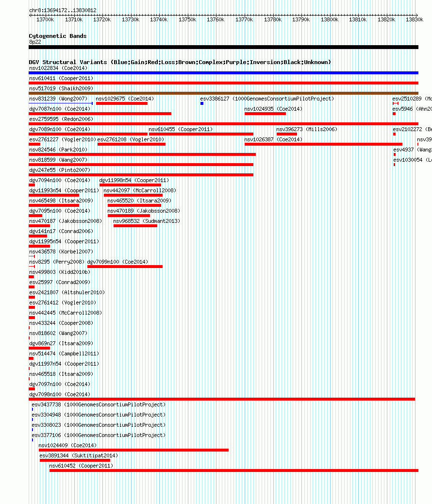This screenshot has height=504, width=432.
Task: Open dgv7097n100 (Coe2014) variant
Action: [x=60, y=384]
